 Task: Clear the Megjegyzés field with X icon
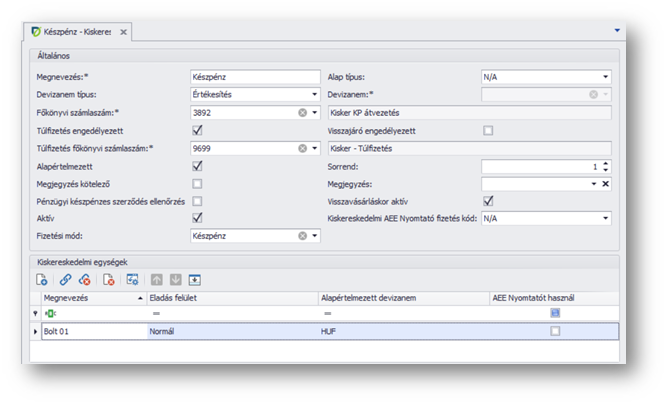tap(605, 184)
